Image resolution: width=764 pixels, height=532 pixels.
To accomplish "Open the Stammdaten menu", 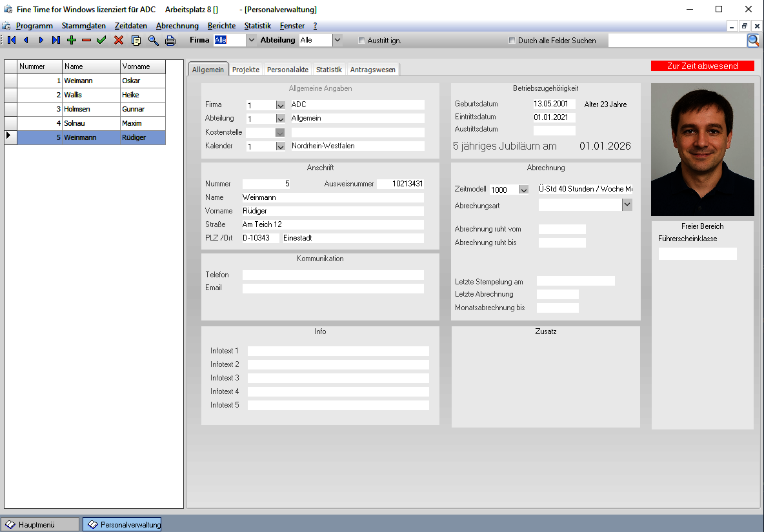I will (x=83, y=26).
